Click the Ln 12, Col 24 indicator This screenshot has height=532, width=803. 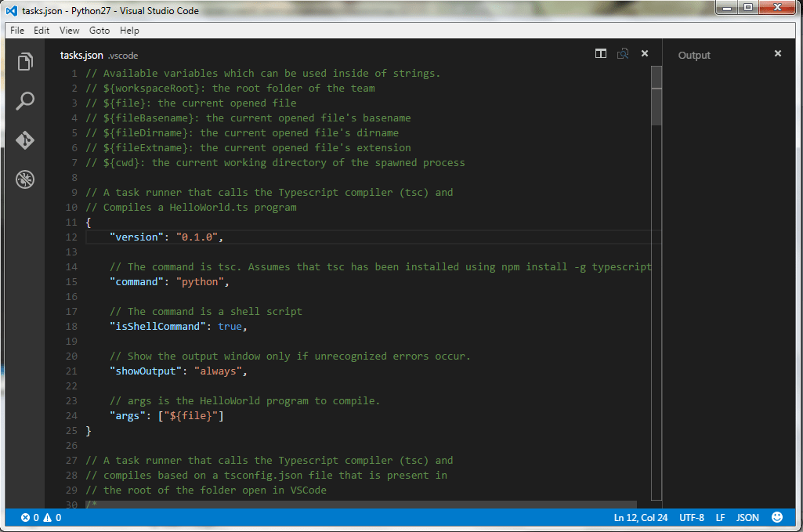641,518
